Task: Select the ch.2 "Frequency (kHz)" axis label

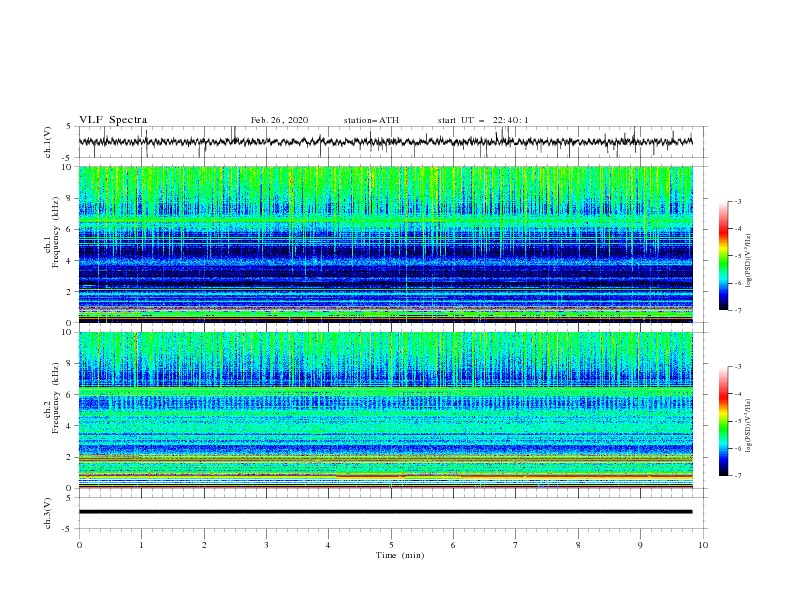Action: click(x=56, y=397)
